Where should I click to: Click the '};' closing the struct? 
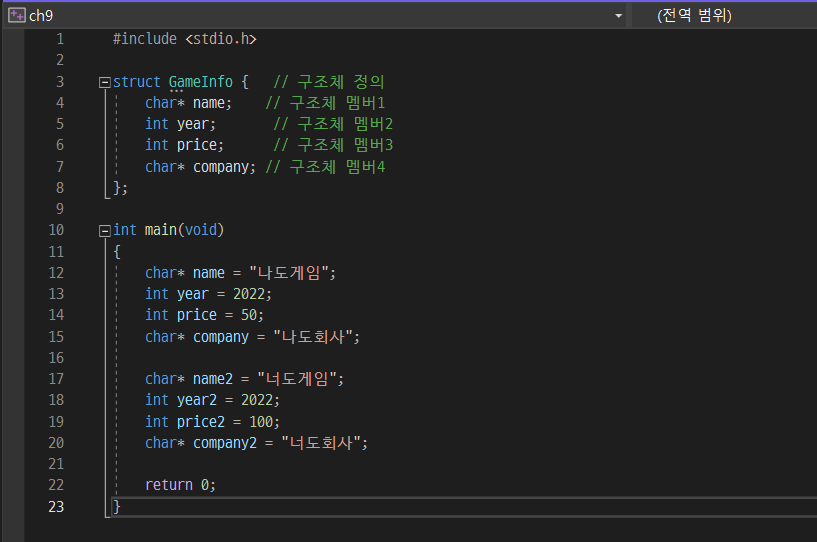[120, 188]
